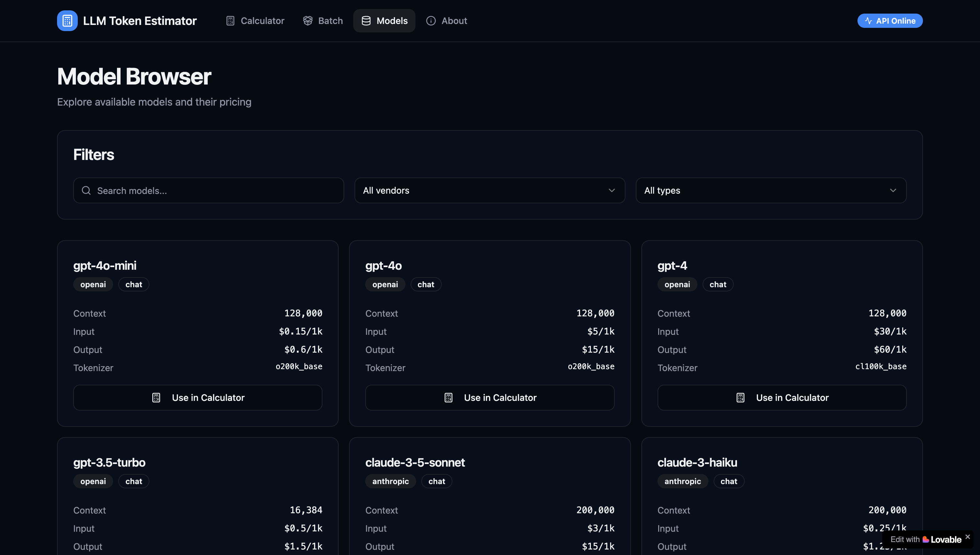
Task: Click the API Online status badge
Action: point(890,21)
